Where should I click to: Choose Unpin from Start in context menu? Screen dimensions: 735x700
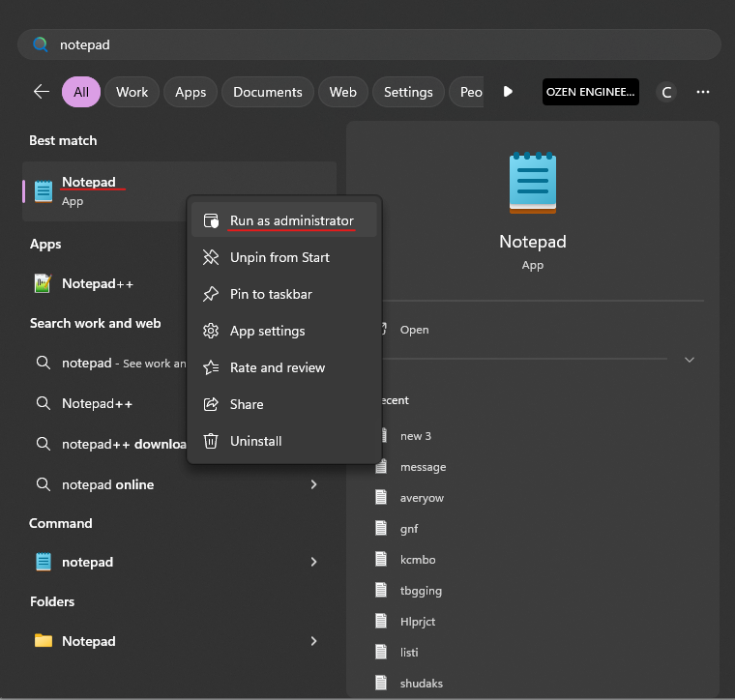[x=279, y=257]
